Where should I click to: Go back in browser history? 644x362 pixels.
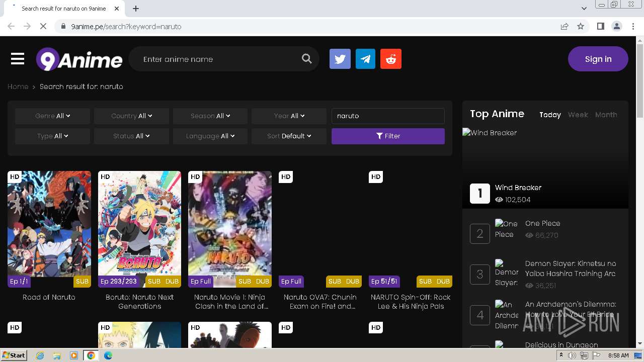coord(11,26)
